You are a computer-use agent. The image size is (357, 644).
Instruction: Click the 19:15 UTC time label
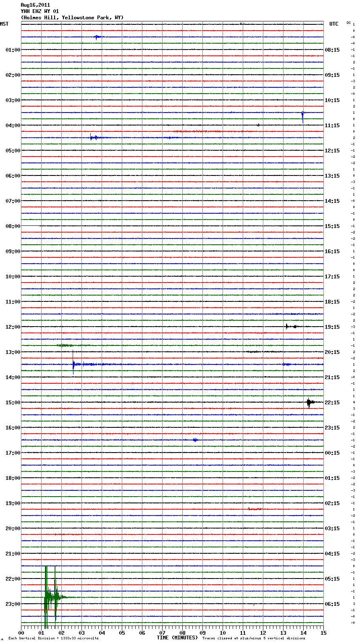(332, 327)
